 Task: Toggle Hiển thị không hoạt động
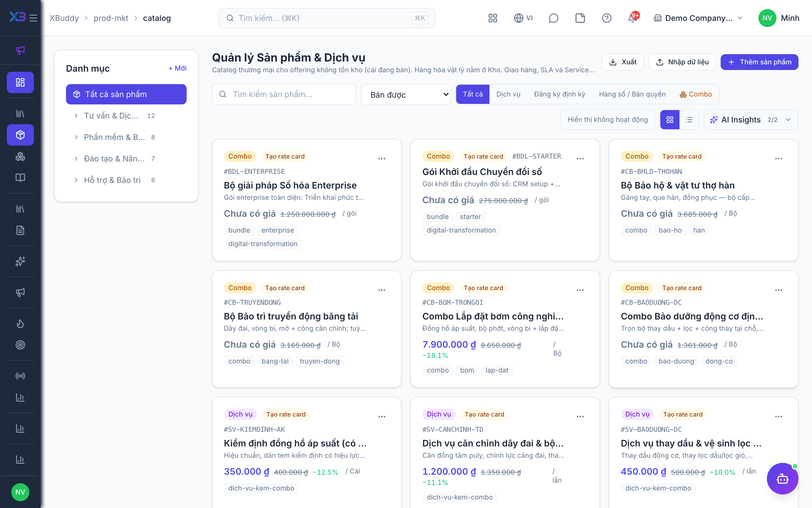point(608,120)
